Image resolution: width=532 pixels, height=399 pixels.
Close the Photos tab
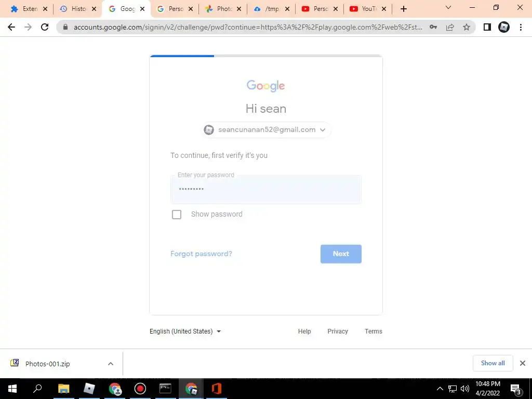239,9
